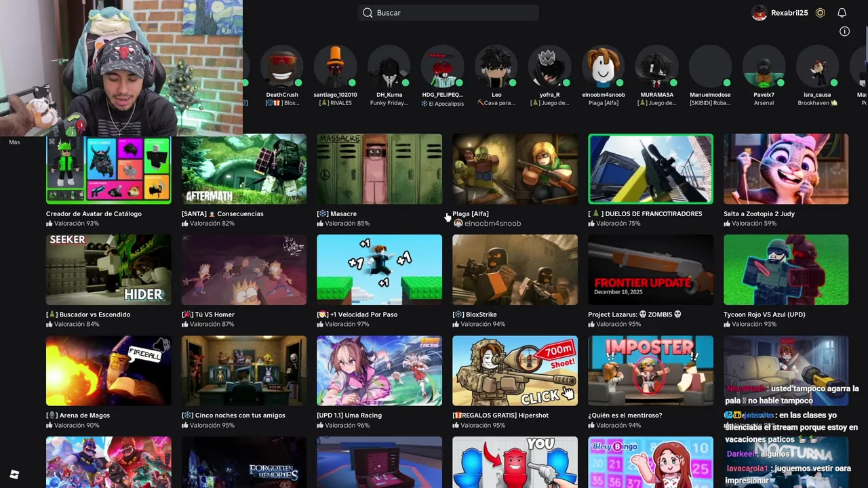The width and height of the screenshot is (868, 488).
Task: Open elnoobm4snoob friend avatar
Action: click(x=604, y=66)
